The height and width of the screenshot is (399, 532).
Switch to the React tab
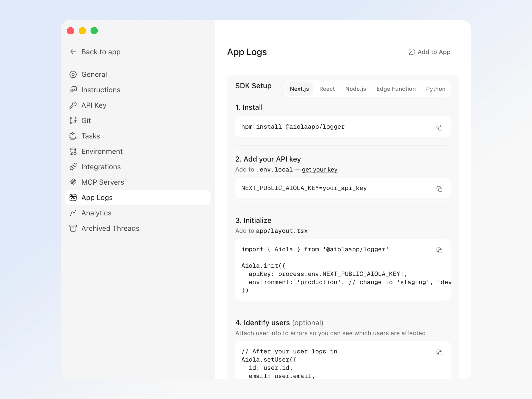coord(327,89)
